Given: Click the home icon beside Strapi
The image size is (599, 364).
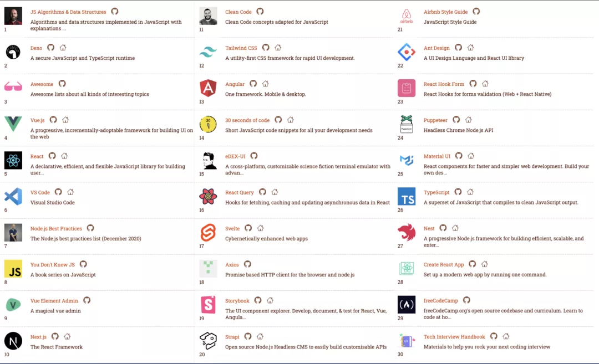Looking at the screenshot, I should click(x=260, y=336).
